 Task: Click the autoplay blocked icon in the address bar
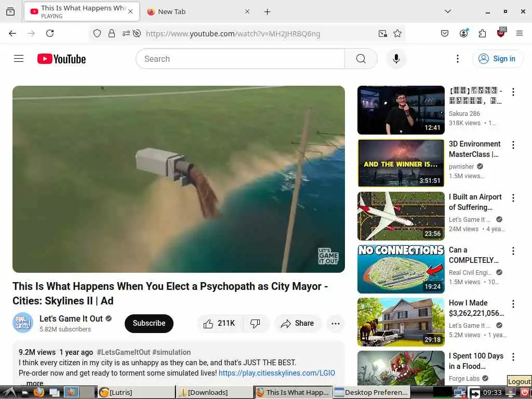137,33
